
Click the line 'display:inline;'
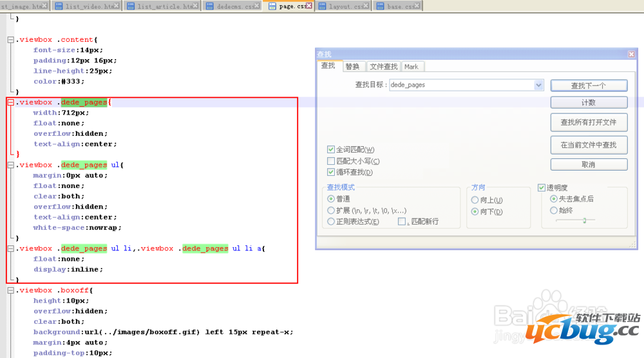pyautogui.click(x=68, y=270)
